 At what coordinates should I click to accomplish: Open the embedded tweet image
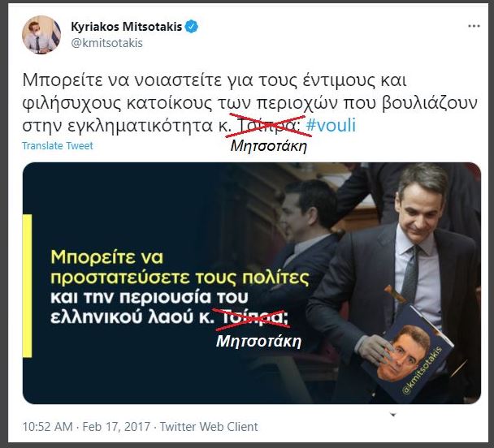pos(252,283)
